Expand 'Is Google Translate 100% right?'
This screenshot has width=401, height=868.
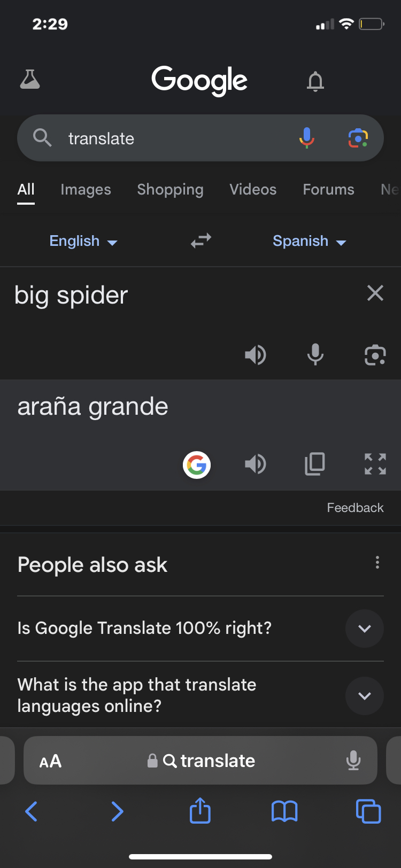(365, 629)
